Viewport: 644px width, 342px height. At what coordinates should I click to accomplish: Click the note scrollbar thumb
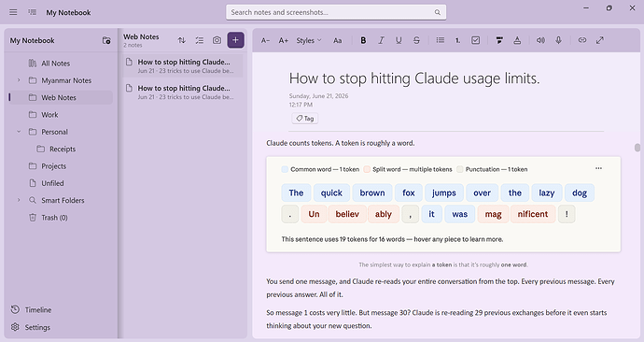tap(637, 148)
